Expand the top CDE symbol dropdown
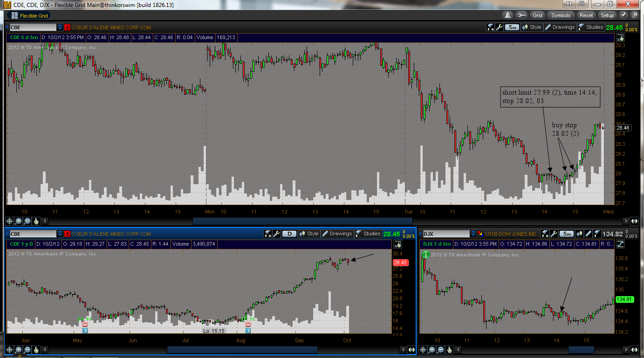The width and height of the screenshot is (644, 358). click(x=60, y=27)
